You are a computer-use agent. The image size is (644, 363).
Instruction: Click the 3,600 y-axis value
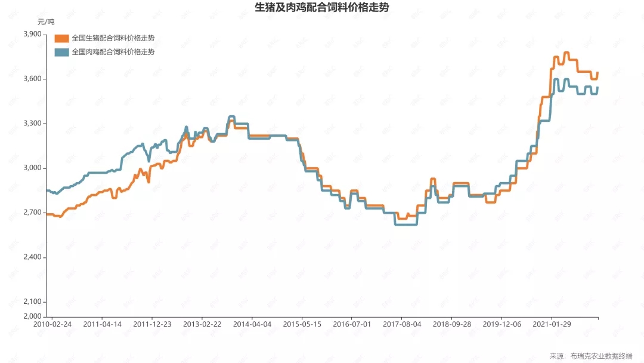tap(32, 79)
